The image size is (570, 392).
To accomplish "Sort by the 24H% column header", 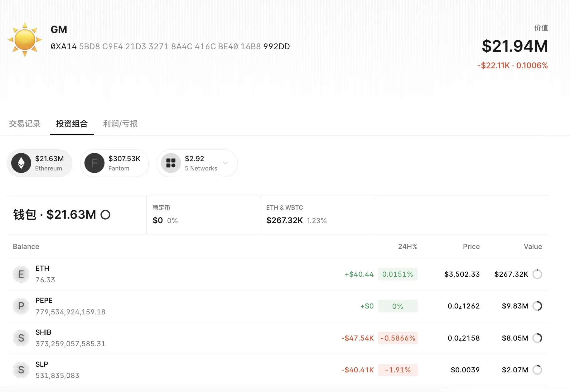I will [x=408, y=246].
